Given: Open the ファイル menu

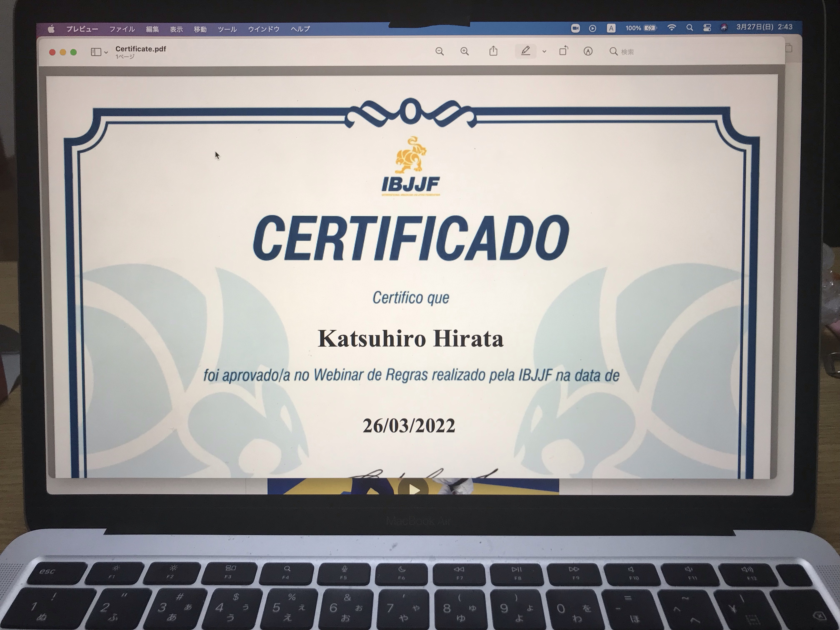Looking at the screenshot, I should tap(122, 29).
